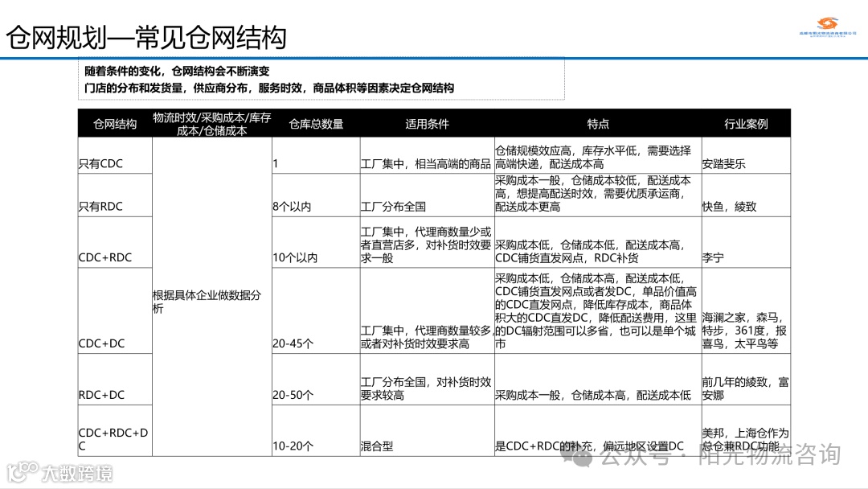This screenshot has height=489, width=868.
Task: Click the cell 工厂分布全国，对补货时效要求较高
Action: (x=427, y=380)
